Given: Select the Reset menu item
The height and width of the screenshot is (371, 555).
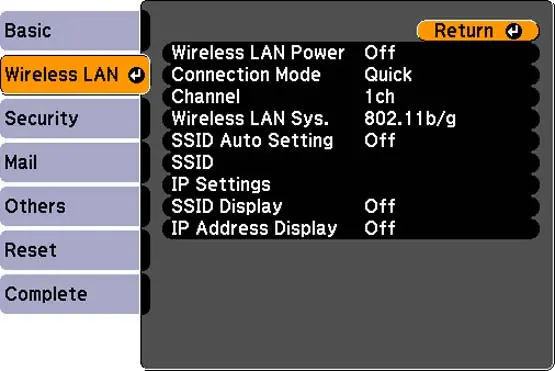Looking at the screenshot, I should (x=70, y=250).
